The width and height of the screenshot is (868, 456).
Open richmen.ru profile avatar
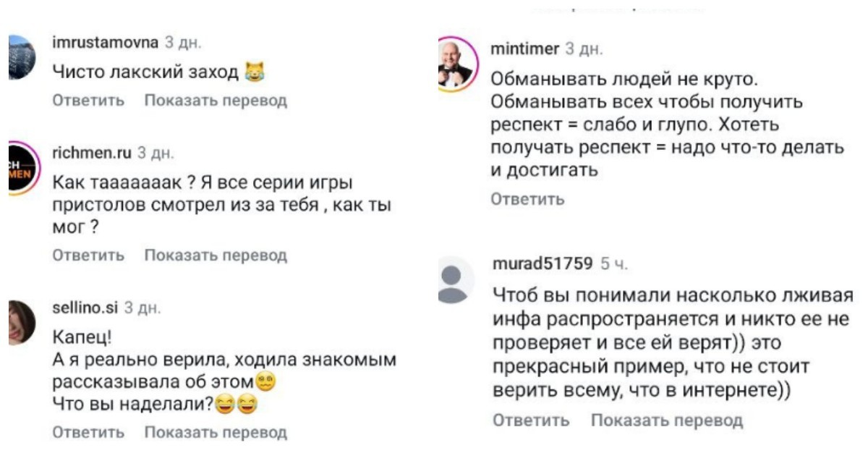coord(20,168)
